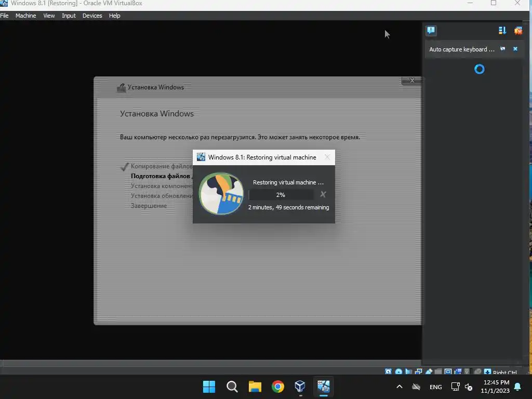Click the recording status bar icon
Image resolution: width=532 pixels, height=399 pixels.
(458, 372)
